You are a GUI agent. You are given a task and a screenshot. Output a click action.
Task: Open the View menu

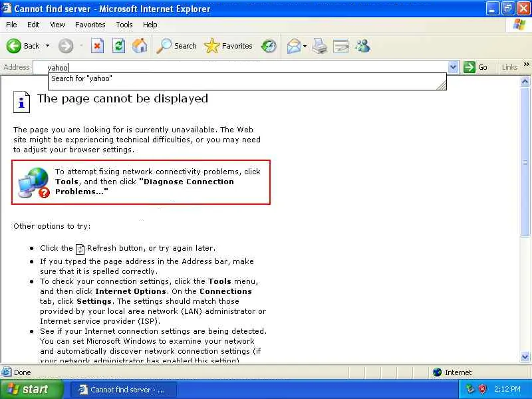[x=57, y=25]
